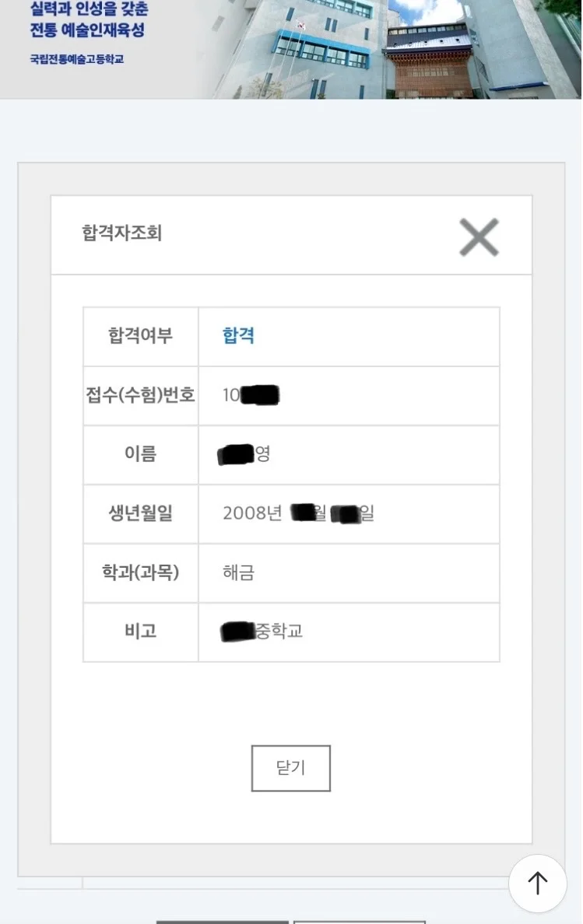
Task: Click the 합격여부 row label
Action: click(140, 336)
